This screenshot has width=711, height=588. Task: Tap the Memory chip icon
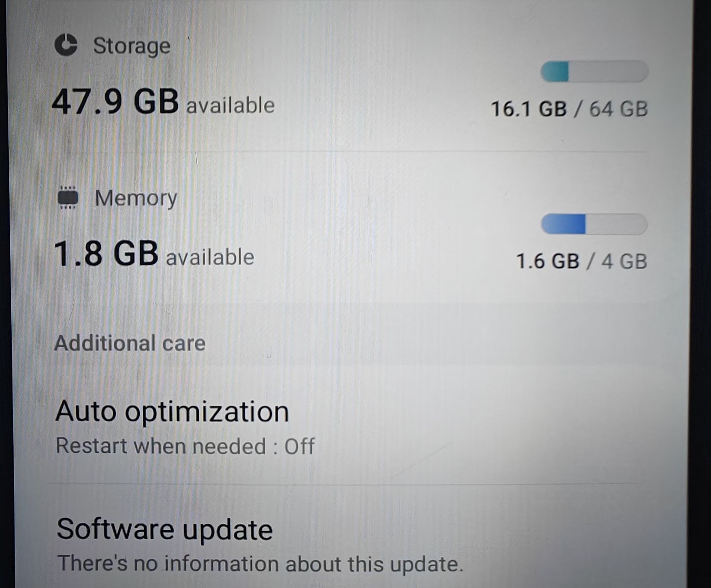tap(68, 197)
